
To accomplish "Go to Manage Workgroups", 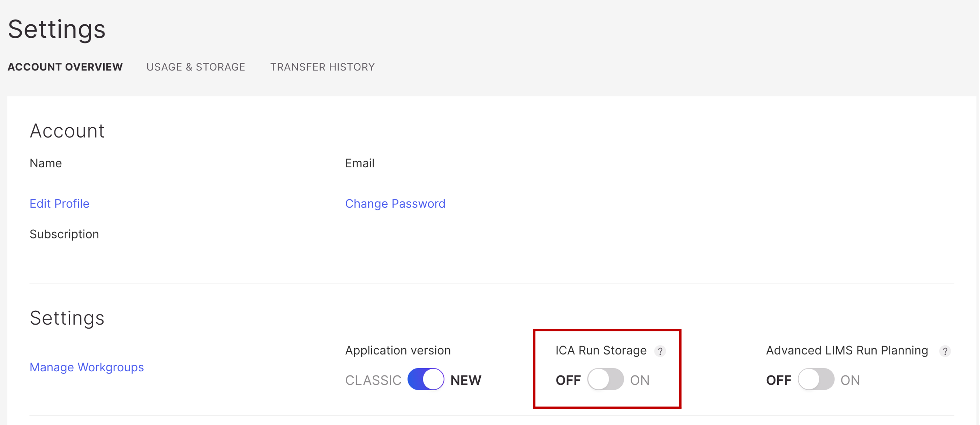I will (87, 367).
